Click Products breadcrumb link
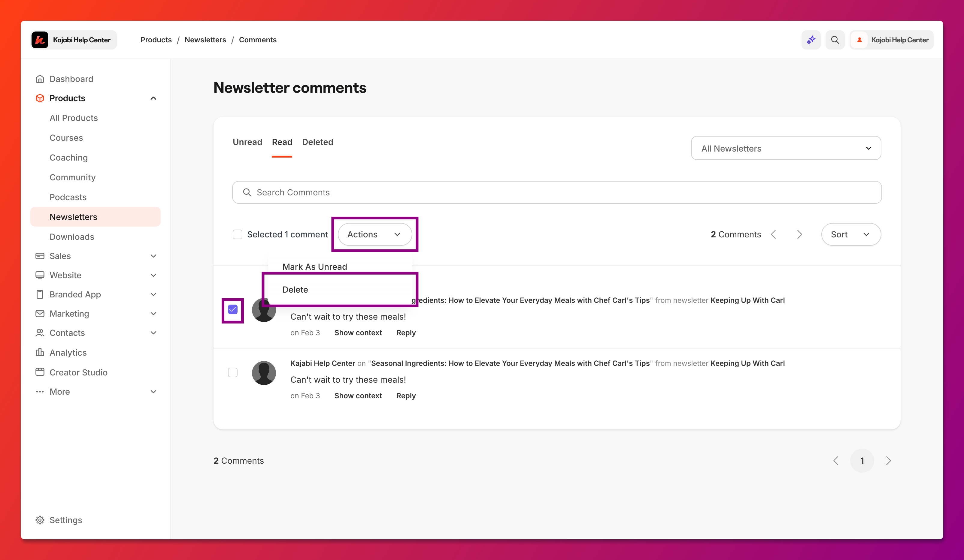 (156, 40)
